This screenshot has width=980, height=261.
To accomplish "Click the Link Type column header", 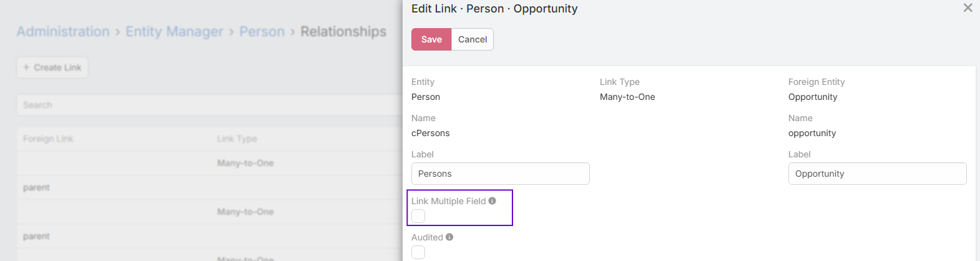I will coord(237,139).
